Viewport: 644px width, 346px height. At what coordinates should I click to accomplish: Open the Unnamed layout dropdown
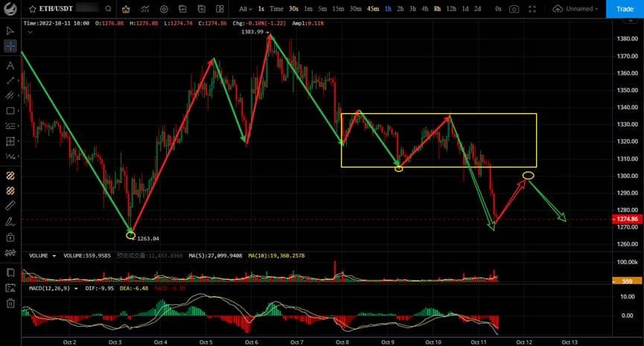(579, 9)
